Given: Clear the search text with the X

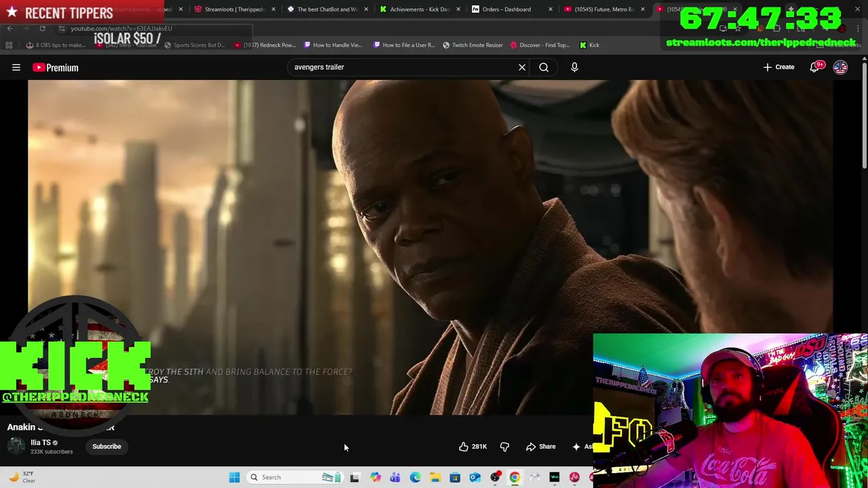Looking at the screenshot, I should coord(522,67).
